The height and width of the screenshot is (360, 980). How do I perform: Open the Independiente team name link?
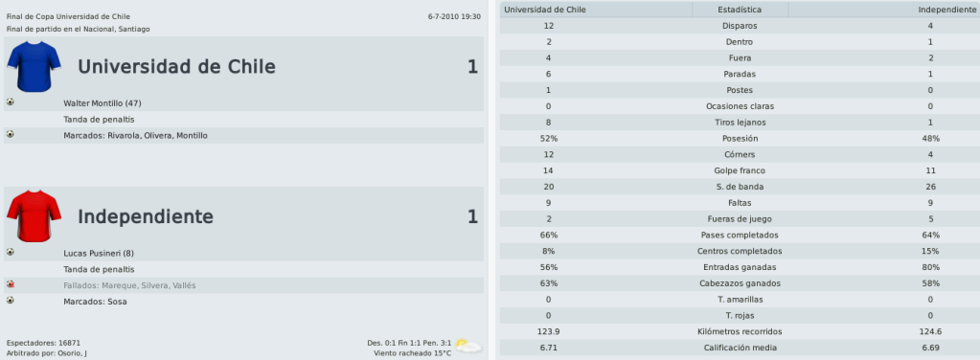coord(145,217)
